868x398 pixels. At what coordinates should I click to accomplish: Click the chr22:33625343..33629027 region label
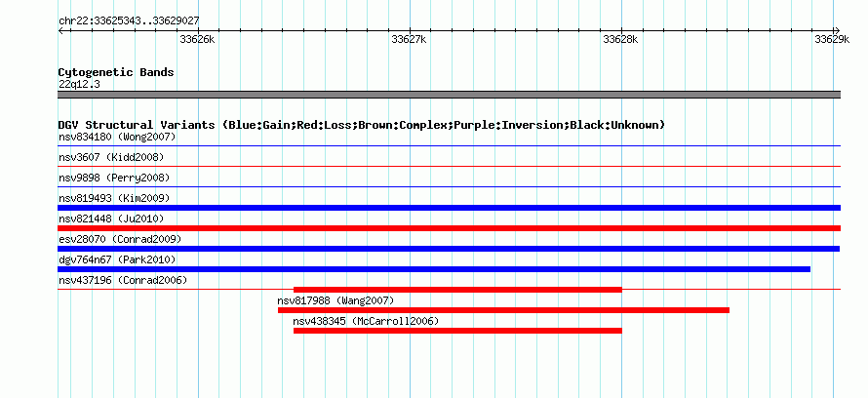coord(129,21)
